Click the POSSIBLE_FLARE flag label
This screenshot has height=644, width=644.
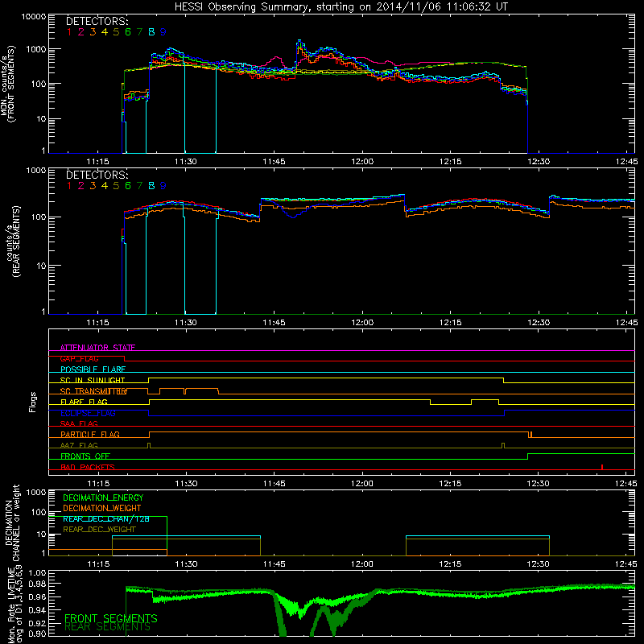pyautogui.click(x=93, y=369)
